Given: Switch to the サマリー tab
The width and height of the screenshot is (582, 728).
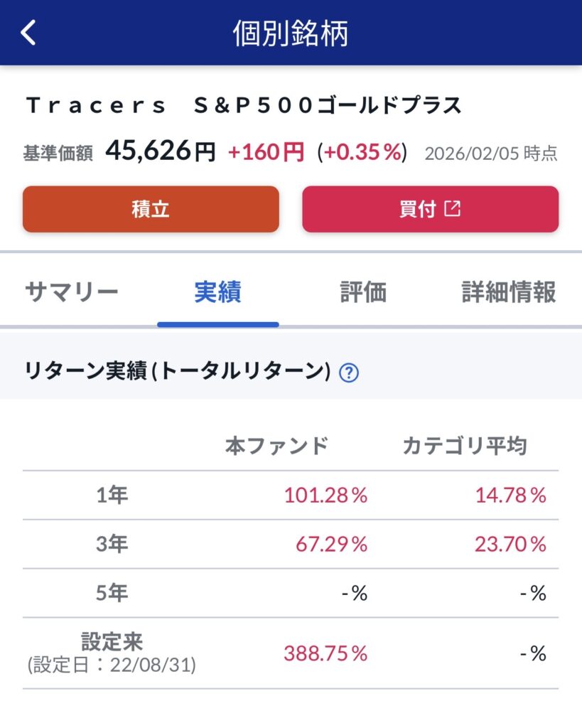Looking at the screenshot, I should coord(71,292).
